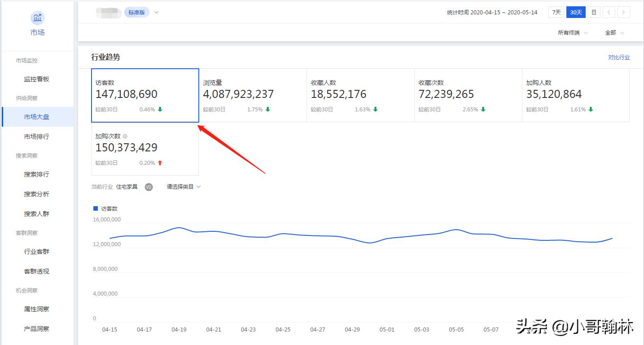The height and width of the screenshot is (345, 644).
Task: Switch to the 7天 time range
Action: pyautogui.click(x=556, y=12)
